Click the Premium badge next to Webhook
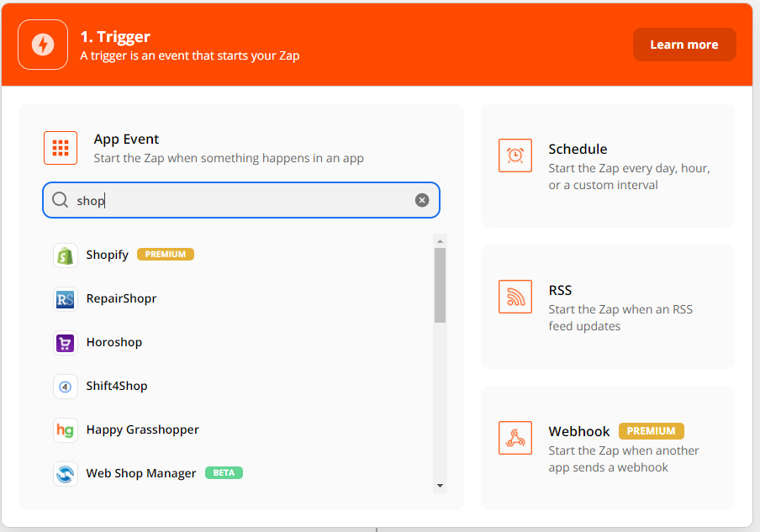 (651, 431)
